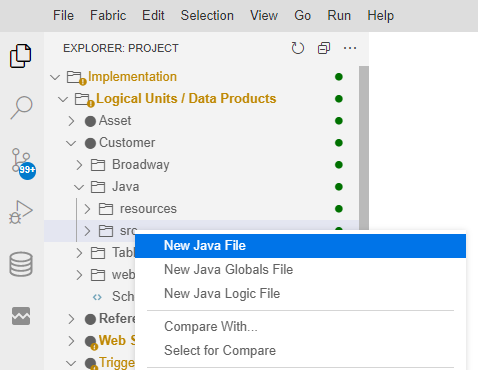
Task: Open Source Control with 99+ badge
Action: pos(23,164)
